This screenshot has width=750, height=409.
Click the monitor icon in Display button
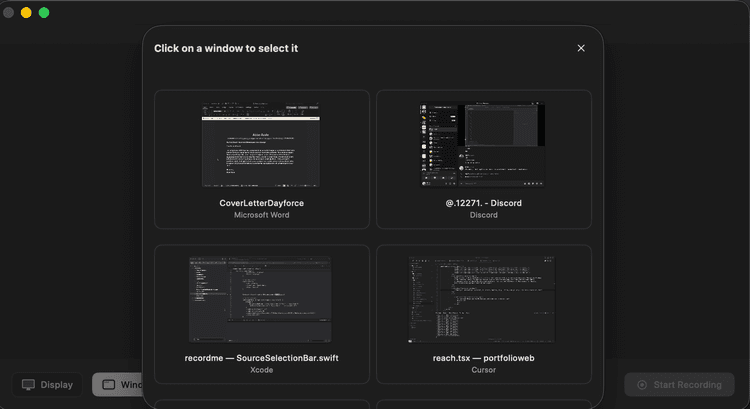[29, 385]
